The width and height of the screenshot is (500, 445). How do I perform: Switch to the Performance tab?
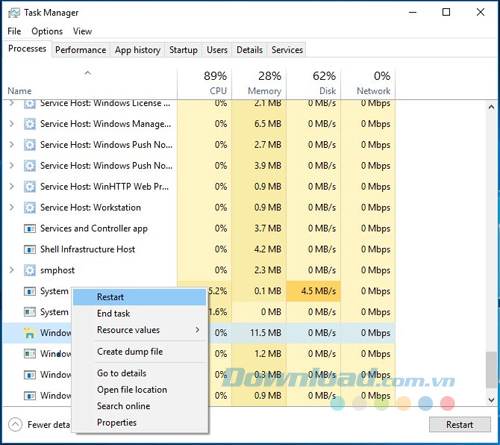coord(81,50)
